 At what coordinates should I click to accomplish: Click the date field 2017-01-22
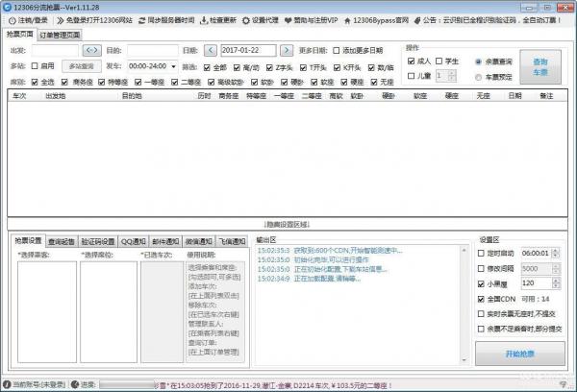(248, 50)
